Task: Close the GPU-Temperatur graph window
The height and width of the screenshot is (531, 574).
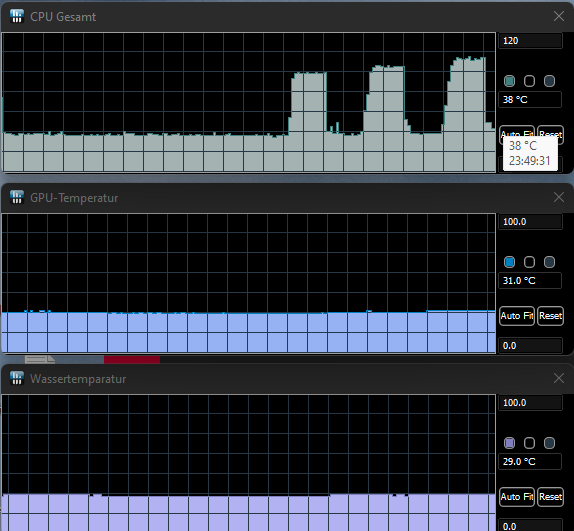Action: point(559,197)
